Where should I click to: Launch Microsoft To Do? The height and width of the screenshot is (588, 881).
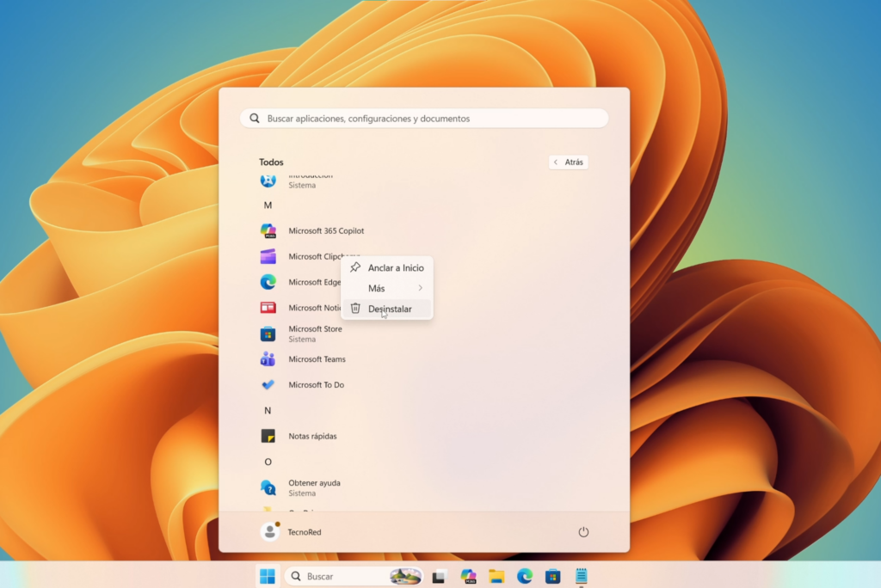tap(315, 385)
